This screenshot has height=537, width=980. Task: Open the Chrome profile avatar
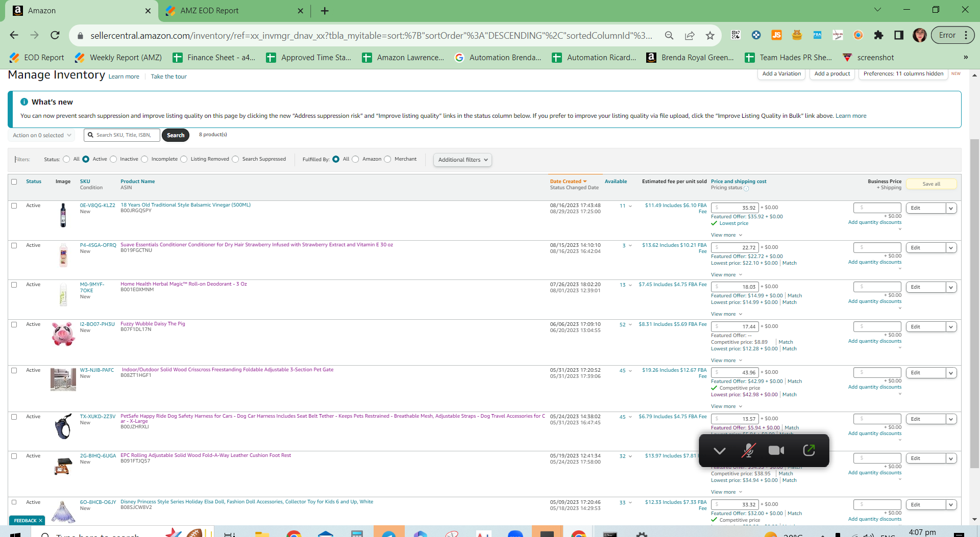pyautogui.click(x=920, y=35)
